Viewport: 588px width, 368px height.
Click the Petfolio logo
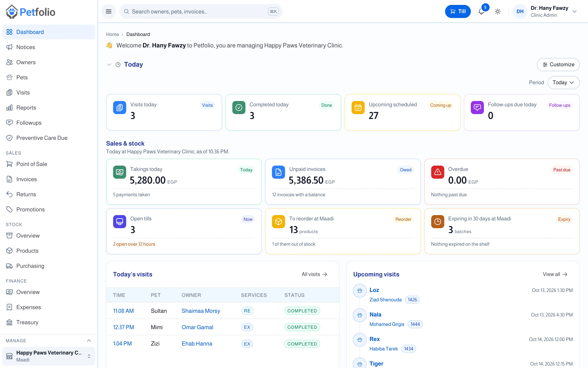(x=31, y=12)
